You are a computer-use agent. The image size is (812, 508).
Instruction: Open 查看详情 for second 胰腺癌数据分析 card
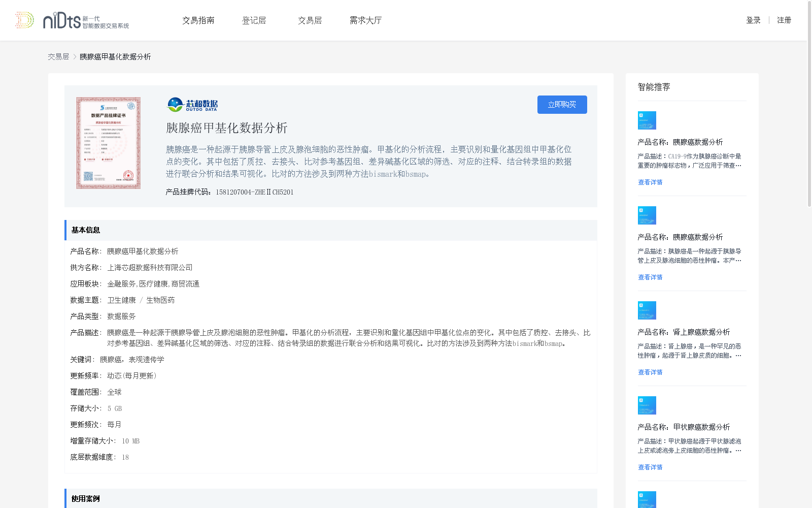[x=650, y=277]
